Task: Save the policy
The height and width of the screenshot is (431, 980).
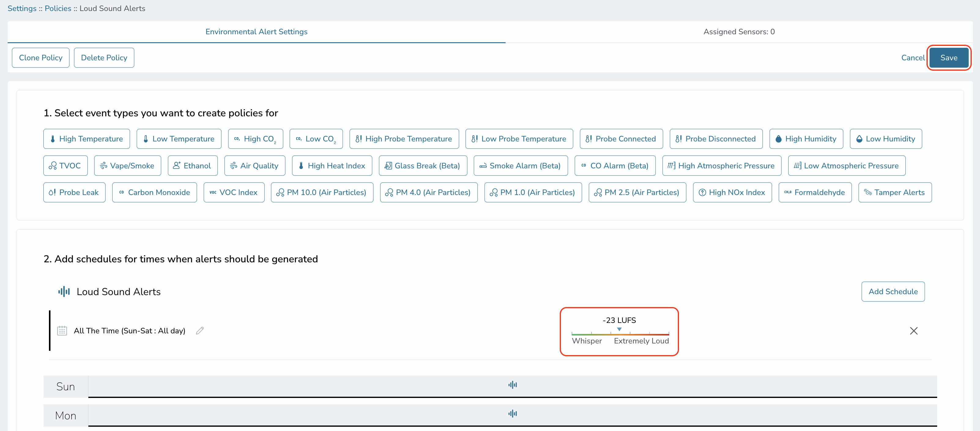Action: pyautogui.click(x=949, y=58)
